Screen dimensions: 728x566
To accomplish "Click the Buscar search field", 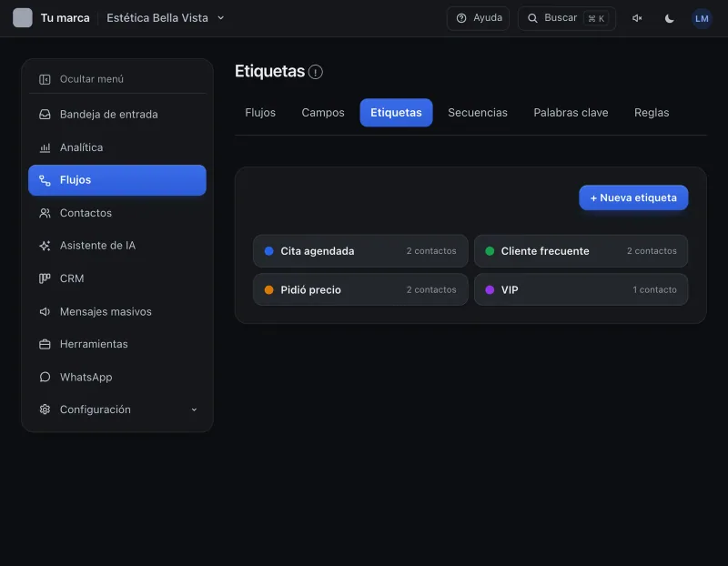I will (566, 18).
